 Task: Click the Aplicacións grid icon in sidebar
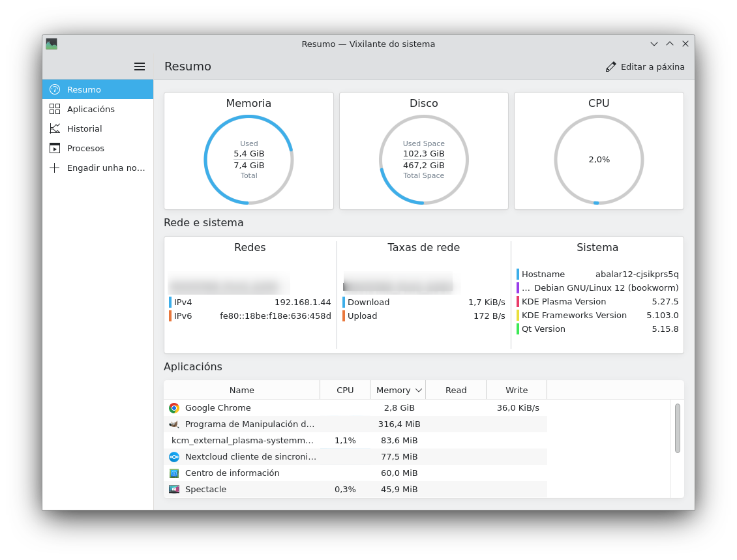(55, 109)
